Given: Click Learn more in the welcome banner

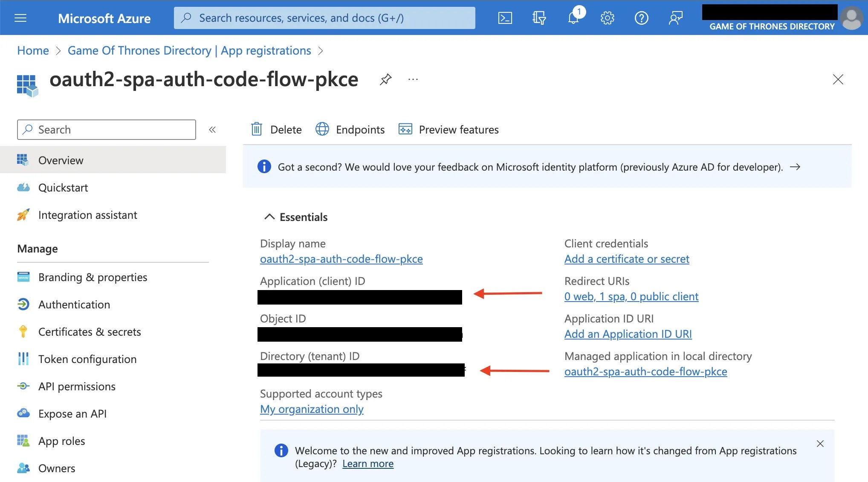Looking at the screenshot, I should tap(368, 464).
